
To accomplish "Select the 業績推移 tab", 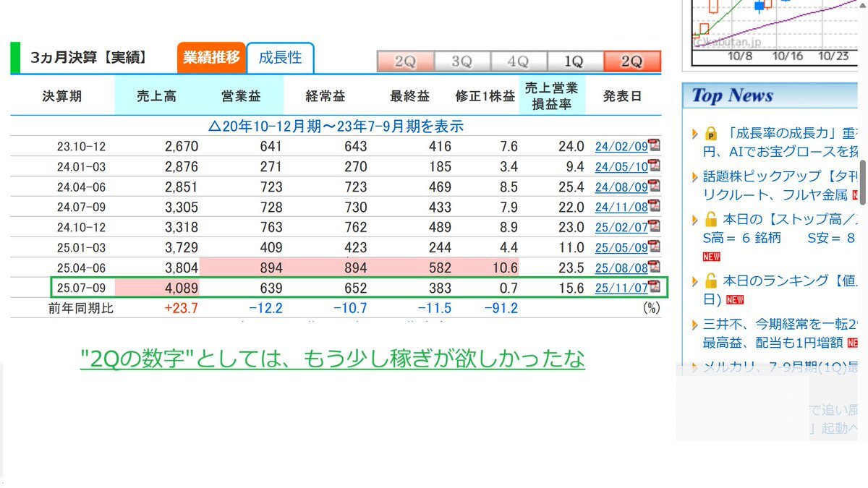I will click(211, 58).
